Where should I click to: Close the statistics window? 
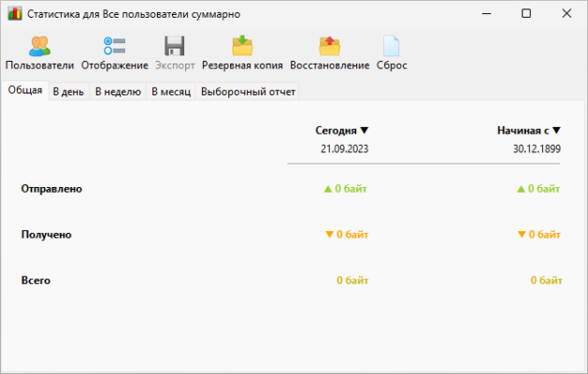566,14
